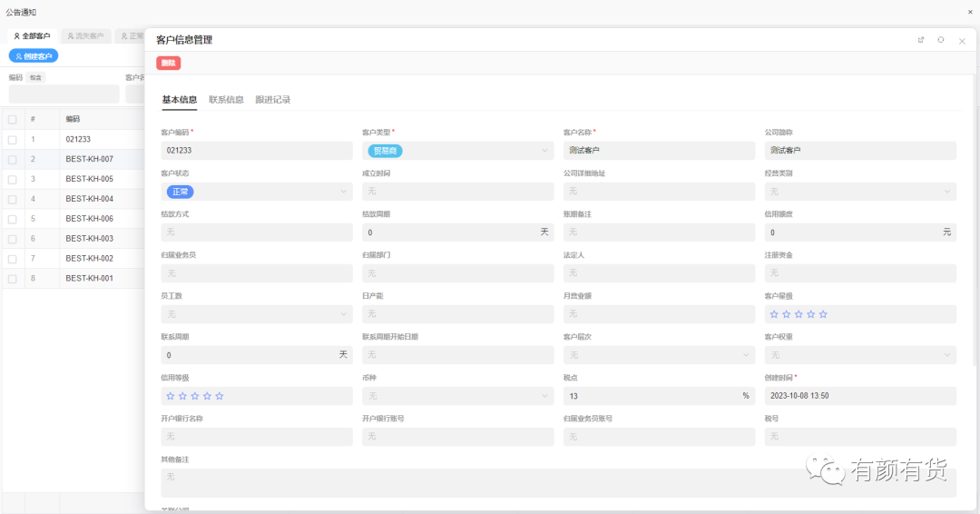Click the 创建客户 button
Screen dimensions: 980x514
(34, 56)
